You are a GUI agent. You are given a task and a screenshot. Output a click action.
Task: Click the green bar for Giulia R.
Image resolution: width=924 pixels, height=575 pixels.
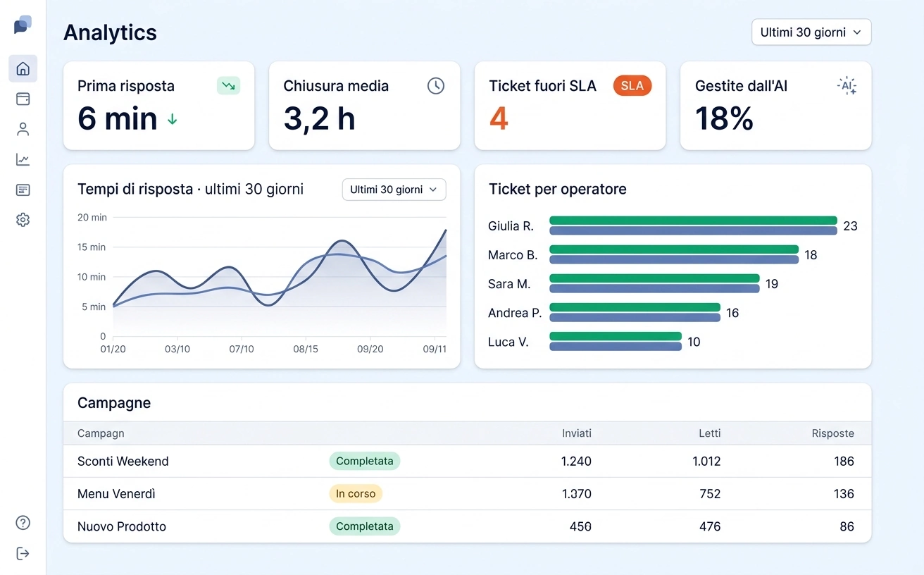693,221
